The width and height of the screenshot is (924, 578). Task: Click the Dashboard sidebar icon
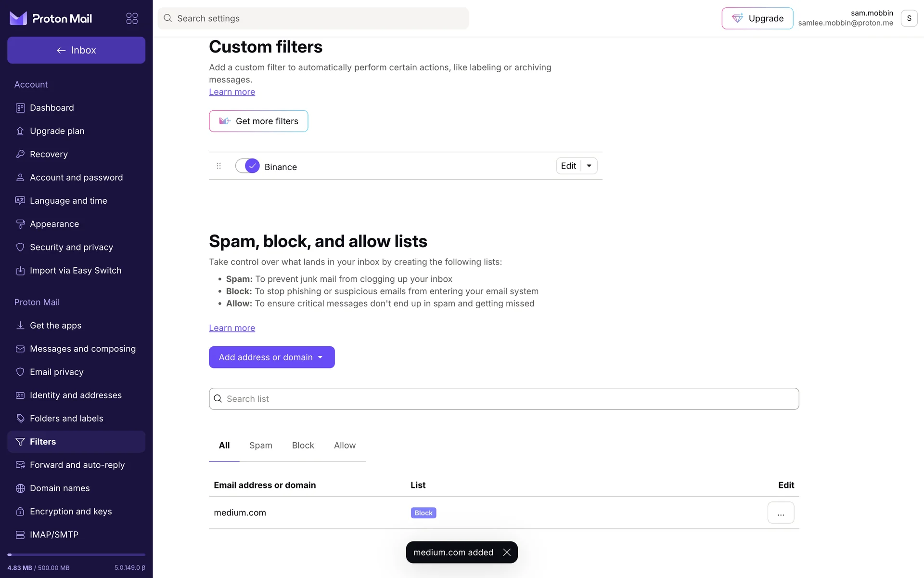coord(20,108)
